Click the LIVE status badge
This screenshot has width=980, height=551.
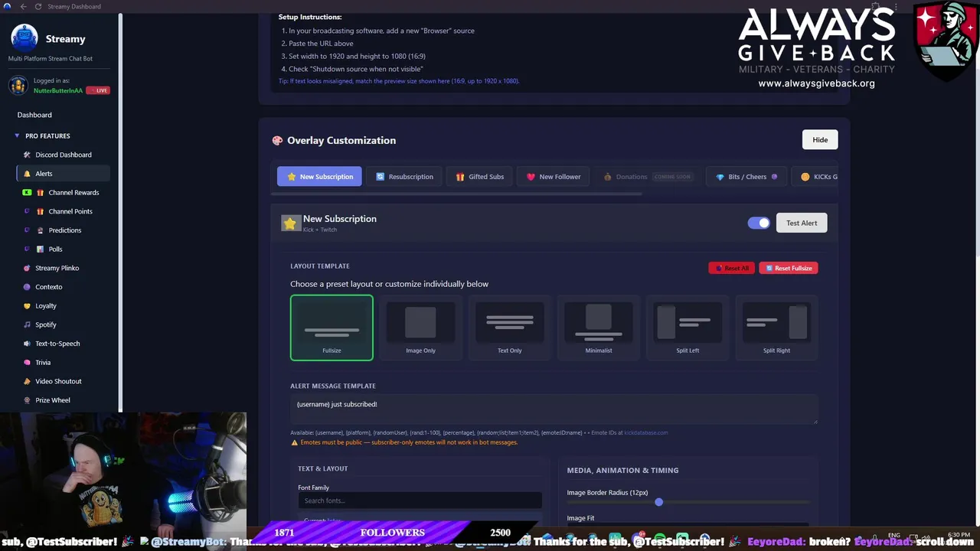point(98,90)
